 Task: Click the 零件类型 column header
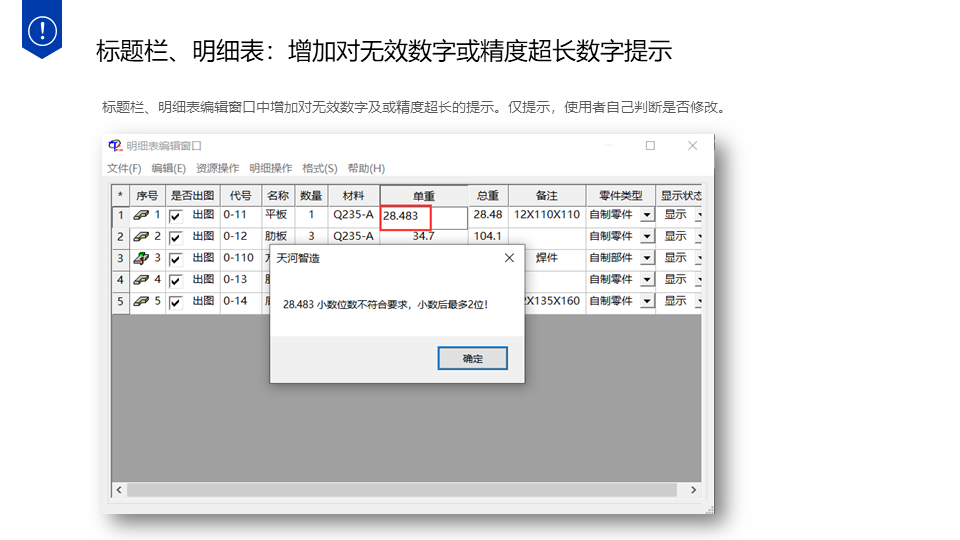pyautogui.click(x=620, y=196)
